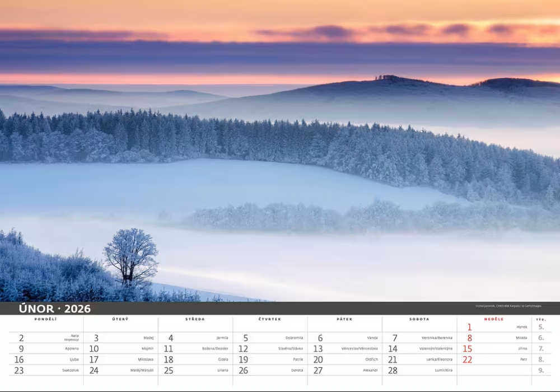Select the Pondělí column header
Image resolution: width=560 pixels, height=392 pixels.
pyautogui.click(x=45, y=319)
